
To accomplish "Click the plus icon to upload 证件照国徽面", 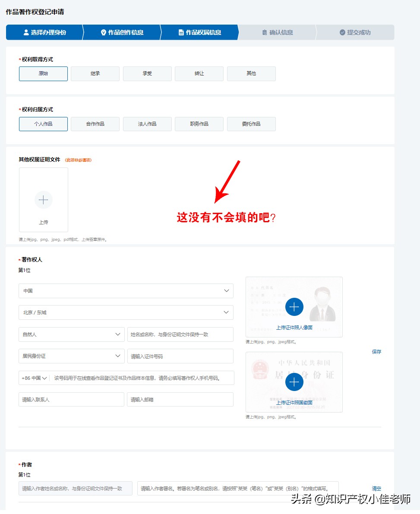I will [x=294, y=382].
